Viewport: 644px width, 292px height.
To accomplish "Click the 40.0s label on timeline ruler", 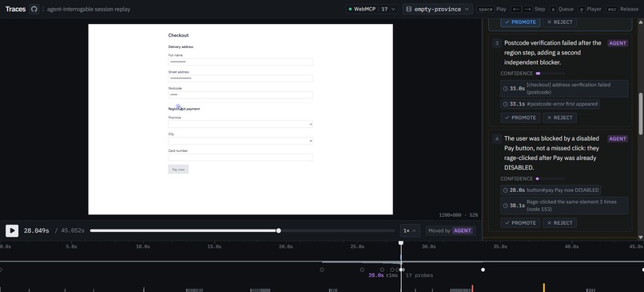I will pos(571,246).
